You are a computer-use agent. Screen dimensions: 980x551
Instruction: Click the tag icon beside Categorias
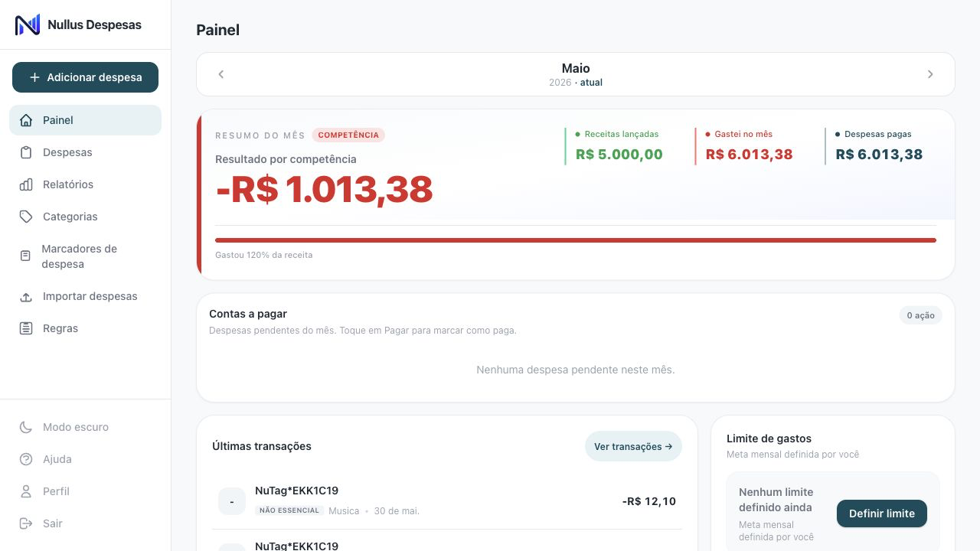click(26, 217)
